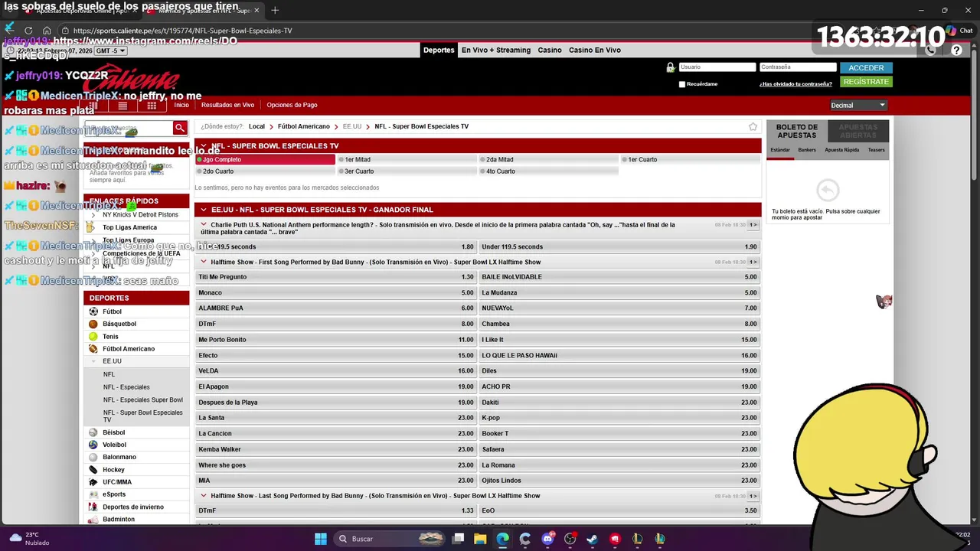
Task: Click the Hockey sport icon
Action: pyautogui.click(x=93, y=469)
